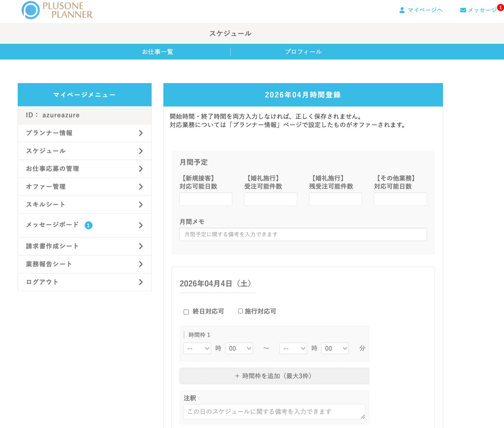Click the ID: azureazure text
The height and width of the screenshot is (428, 504).
(53, 115)
